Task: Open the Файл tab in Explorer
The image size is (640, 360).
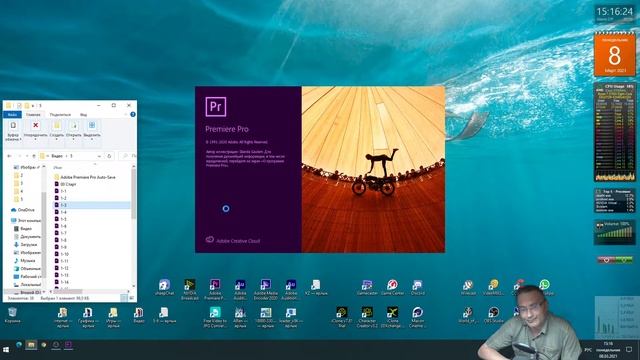Action: pos(12,115)
